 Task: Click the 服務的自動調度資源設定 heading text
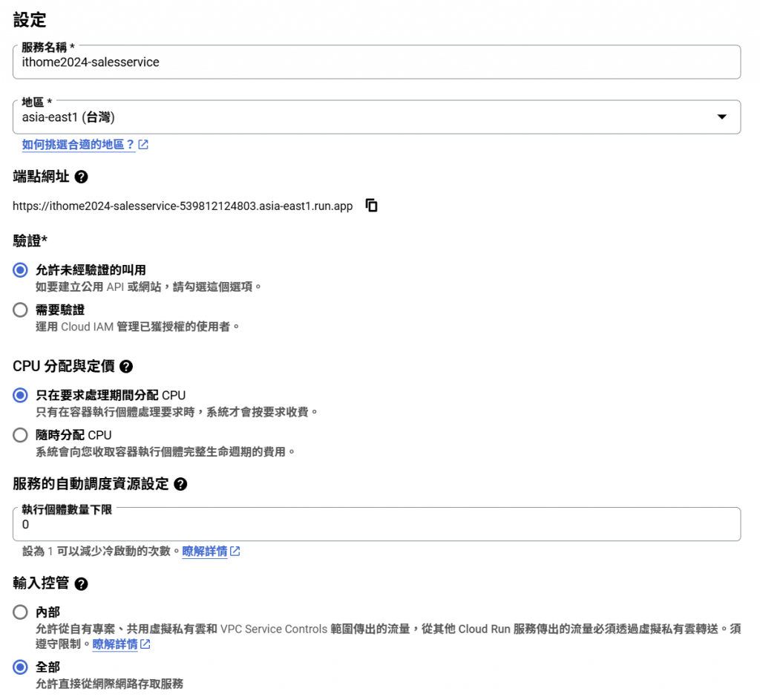coord(91,484)
